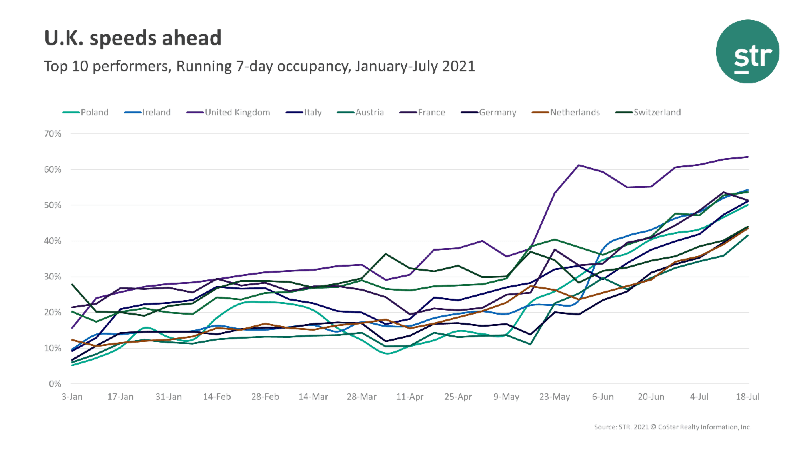The image size is (800, 450).
Task: Click the subtitle about running 7-day occupancy
Action: click(x=259, y=67)
